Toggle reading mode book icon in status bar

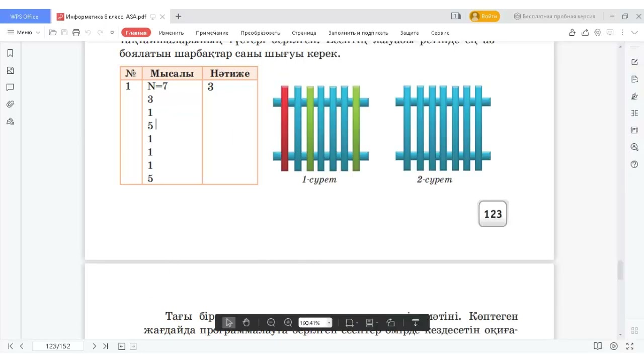tap(598, 346)
